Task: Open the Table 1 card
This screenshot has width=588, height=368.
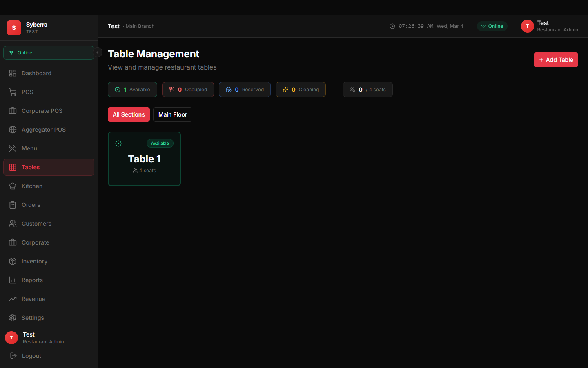Action: pos(144,159)
